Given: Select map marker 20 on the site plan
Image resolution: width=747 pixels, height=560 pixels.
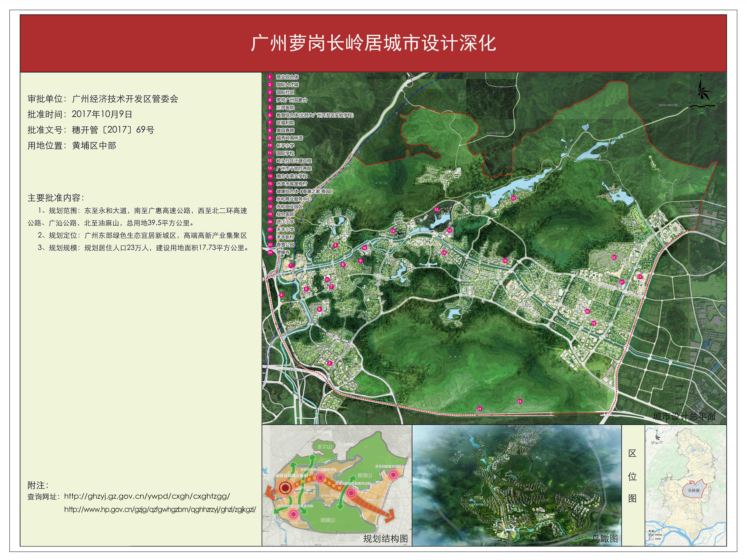Looking at the screenshot, I should (x=587, y=312).
